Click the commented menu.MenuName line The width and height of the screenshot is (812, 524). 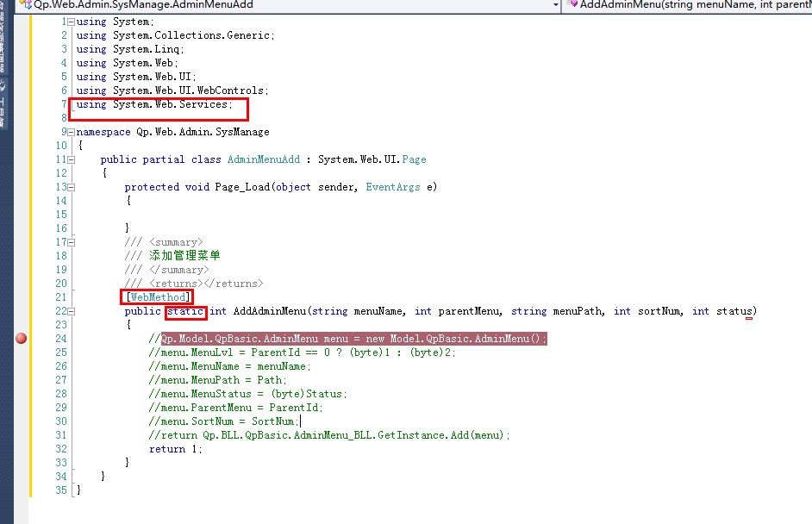pyautogui.click(x=230, y=366)
